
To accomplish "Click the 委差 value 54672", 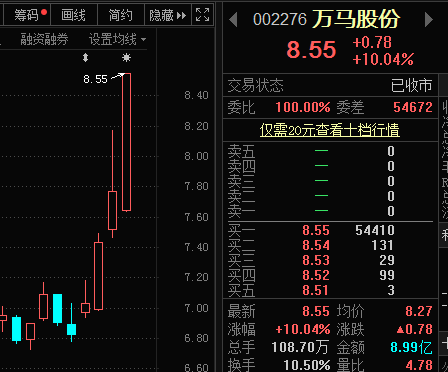I will click(413, 107).
